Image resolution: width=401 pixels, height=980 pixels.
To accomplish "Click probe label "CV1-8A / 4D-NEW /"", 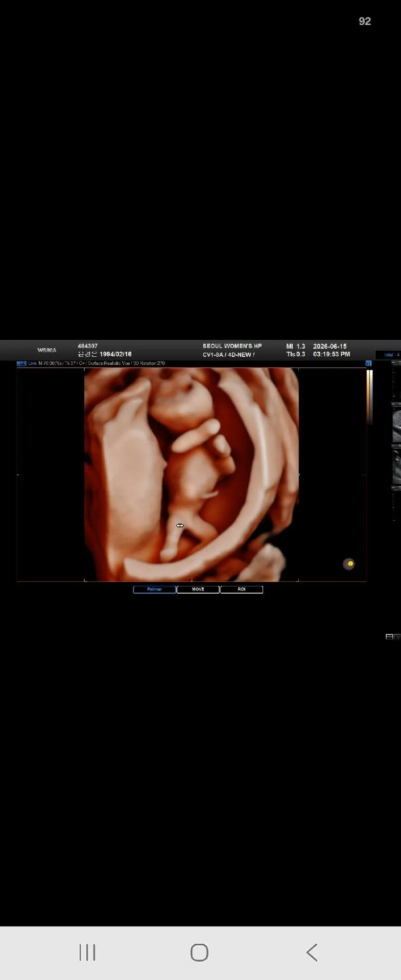I will pyautogui.click(x=229, y=355).
